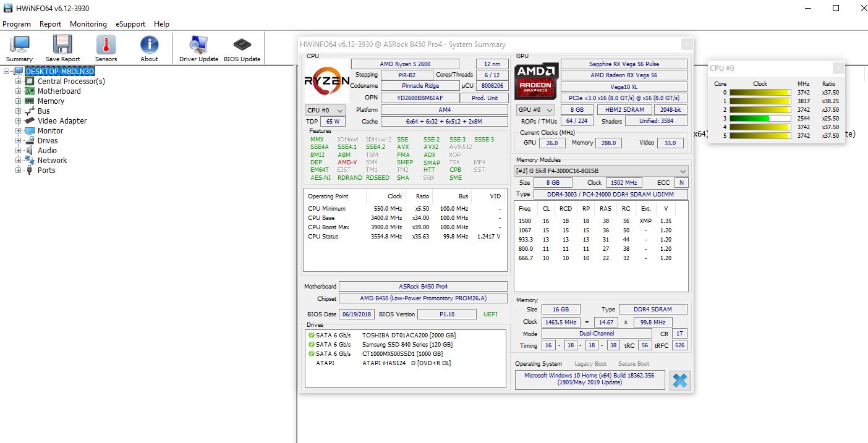Open the Monitoring menu
This screenshot has width=868, height=443.
click(88, 24)
